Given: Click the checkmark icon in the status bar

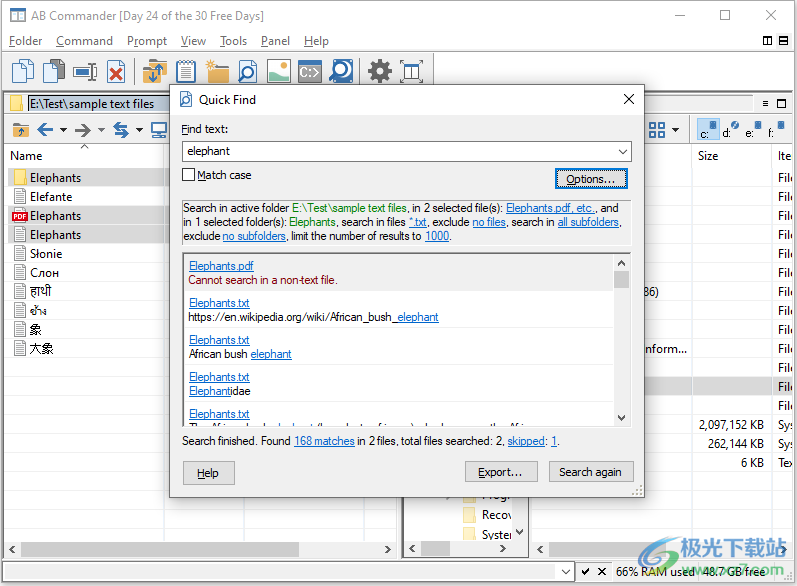Looking at the screenshot, I should pyautogui.click(x=586, y=571).
